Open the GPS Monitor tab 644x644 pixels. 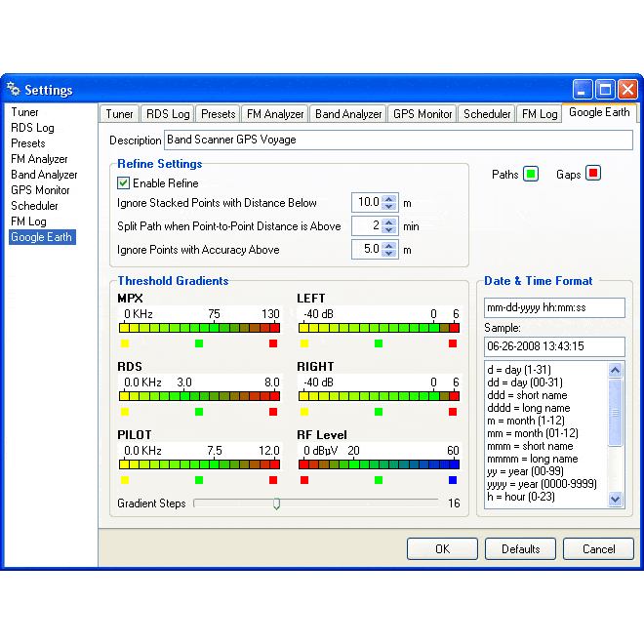pos(422,114)
